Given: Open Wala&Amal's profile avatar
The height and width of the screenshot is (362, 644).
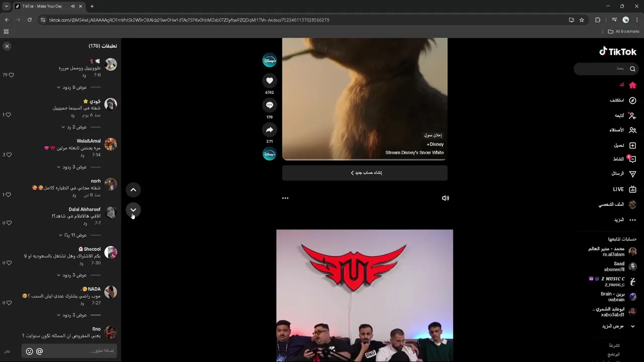Looking at the screenshot, I should [x=111, y=144].
